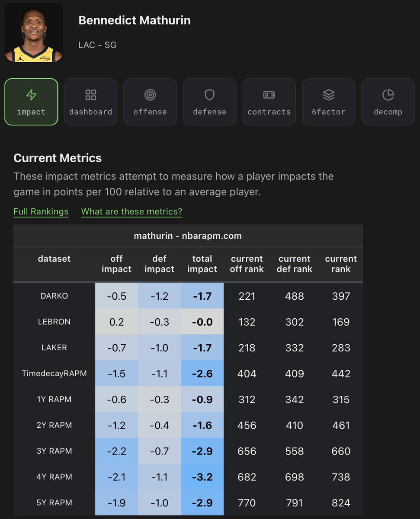Click 1Y RAPM total impact -0.9

coord(202,399)
